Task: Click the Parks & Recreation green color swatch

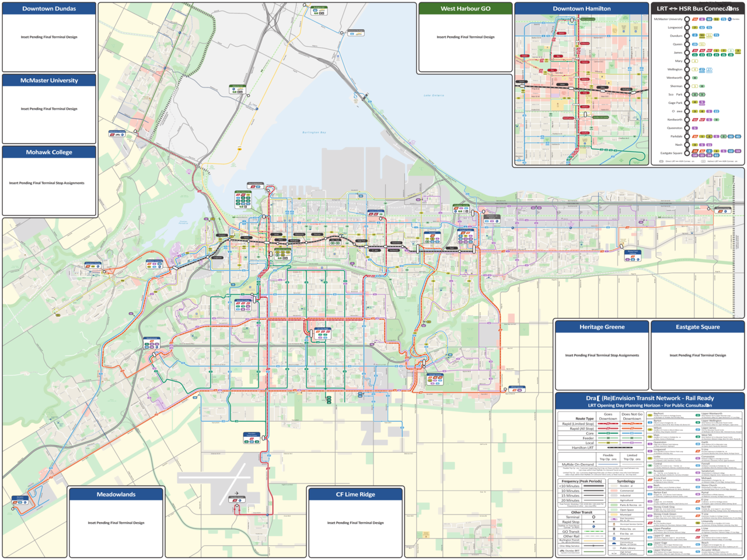Action: coord(613,505)
